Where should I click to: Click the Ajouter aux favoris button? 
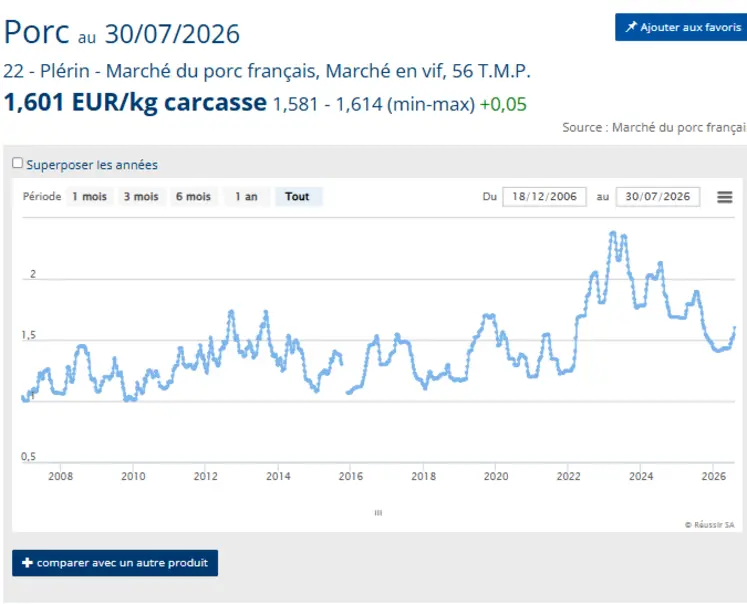(x=681, y=27)
